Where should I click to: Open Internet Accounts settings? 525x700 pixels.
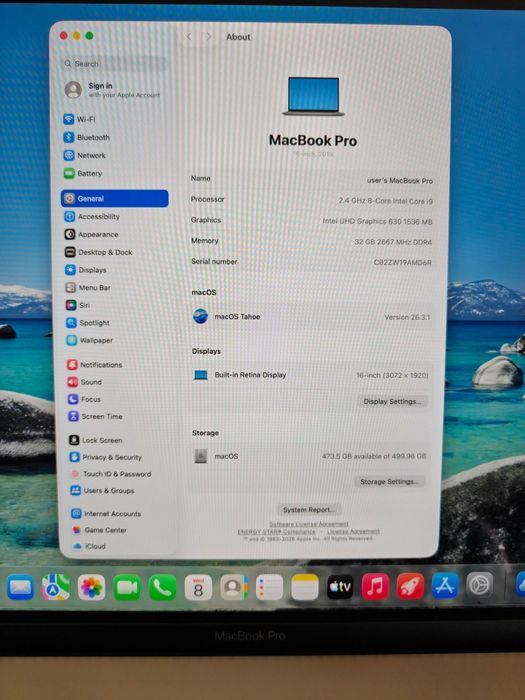click(x=106, y=514)
